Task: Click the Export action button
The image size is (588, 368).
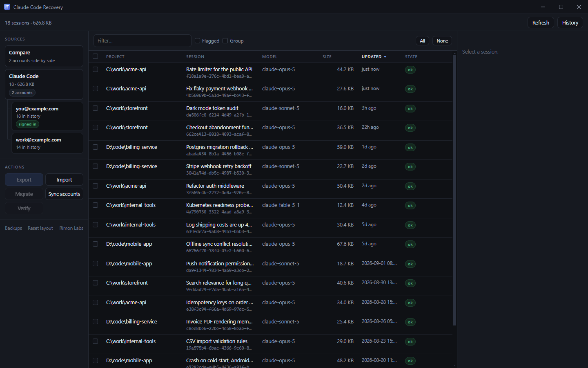Action: [x=24, y=180]
